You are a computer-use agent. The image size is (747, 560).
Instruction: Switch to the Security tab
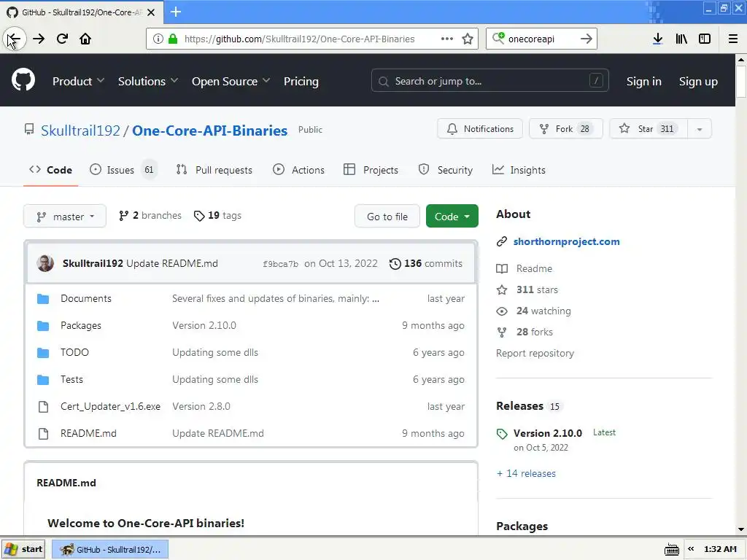point(446,170)
